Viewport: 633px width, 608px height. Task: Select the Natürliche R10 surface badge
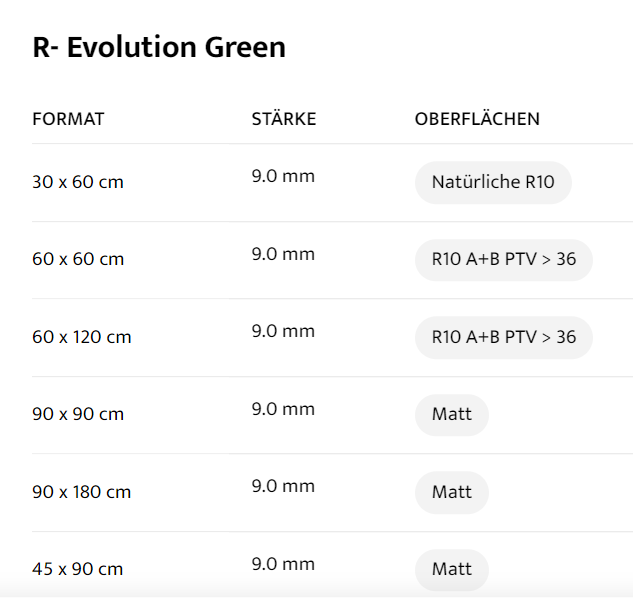pyautogui.click(x=493, y=182)
